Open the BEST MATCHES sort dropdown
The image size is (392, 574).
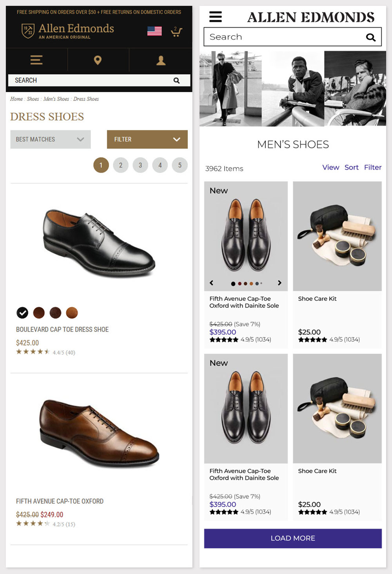pyautogui.click(x=50, y=139)
